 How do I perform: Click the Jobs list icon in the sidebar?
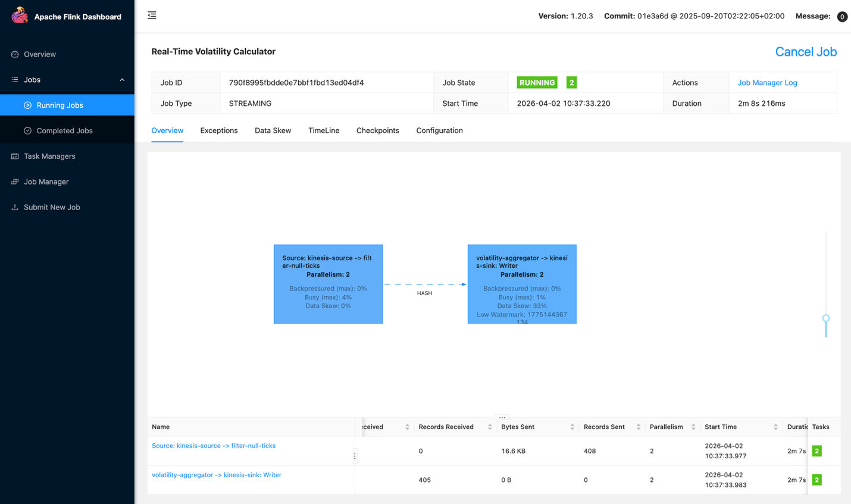[15, 80]
